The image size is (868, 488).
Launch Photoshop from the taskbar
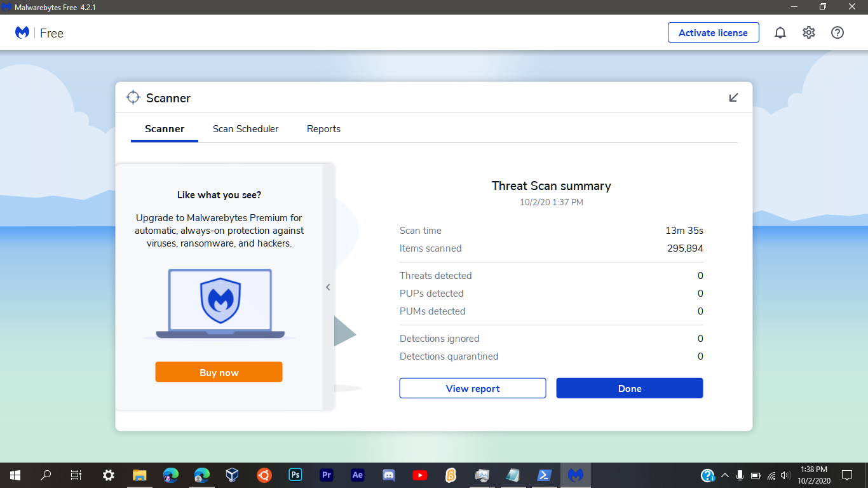coord(295,475)
